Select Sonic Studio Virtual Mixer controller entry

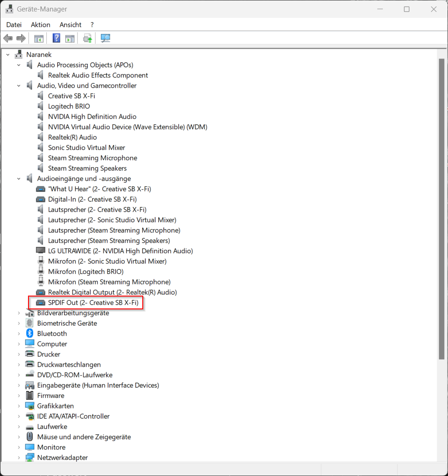(x=86, y=147)
